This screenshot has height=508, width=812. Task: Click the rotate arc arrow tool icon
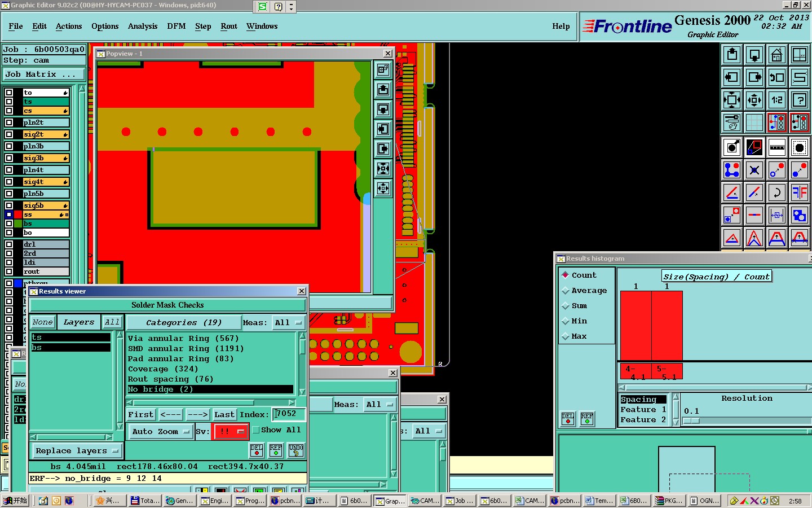(777, 192)
